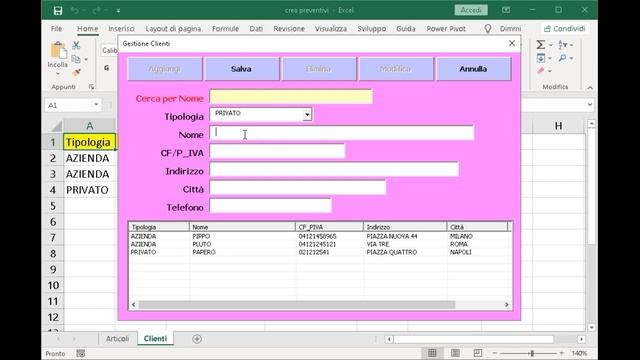640x360 pixels.
Task: Click the Cerca per Nome yellow field
Action: [x=291, y=97]
